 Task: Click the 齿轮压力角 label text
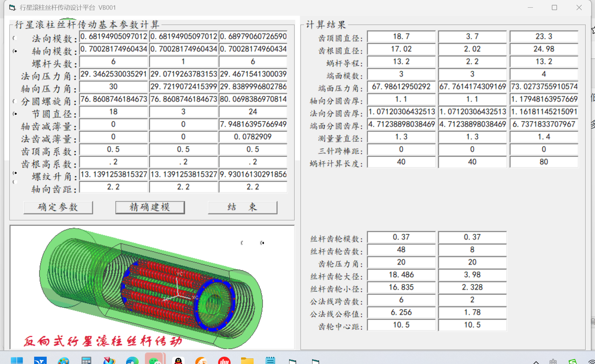click(x=340, y=264)
